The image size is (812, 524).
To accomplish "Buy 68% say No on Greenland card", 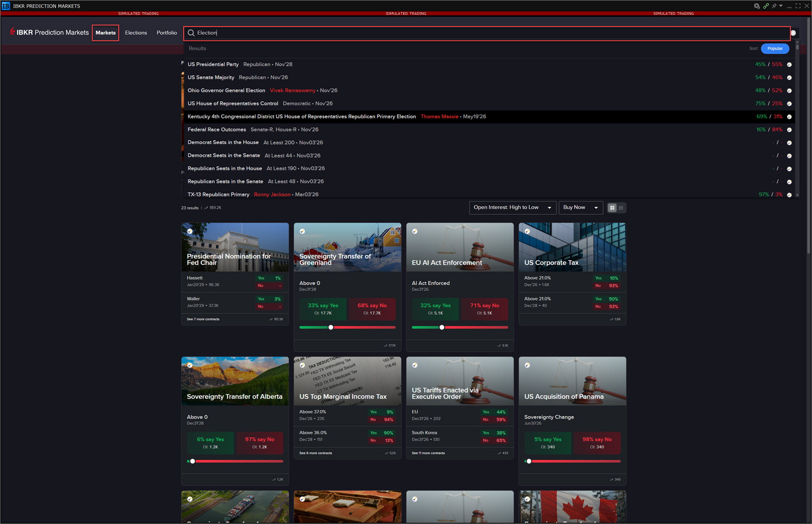I will point(372,309).
